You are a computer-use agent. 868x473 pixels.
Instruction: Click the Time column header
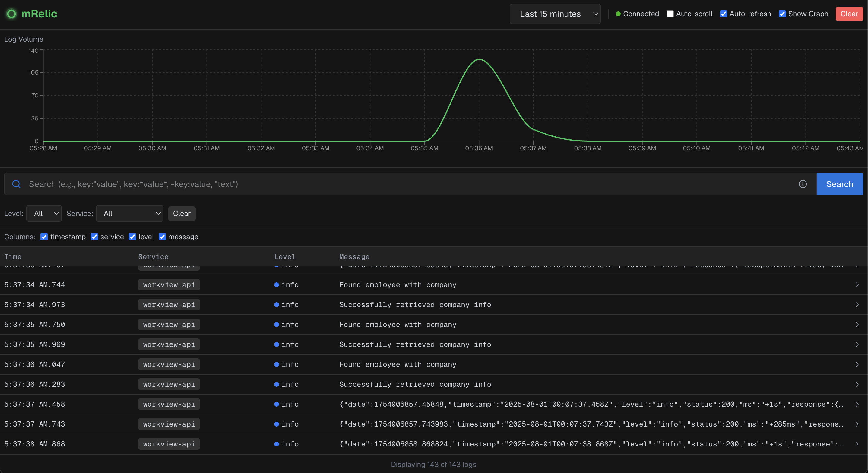13,256
